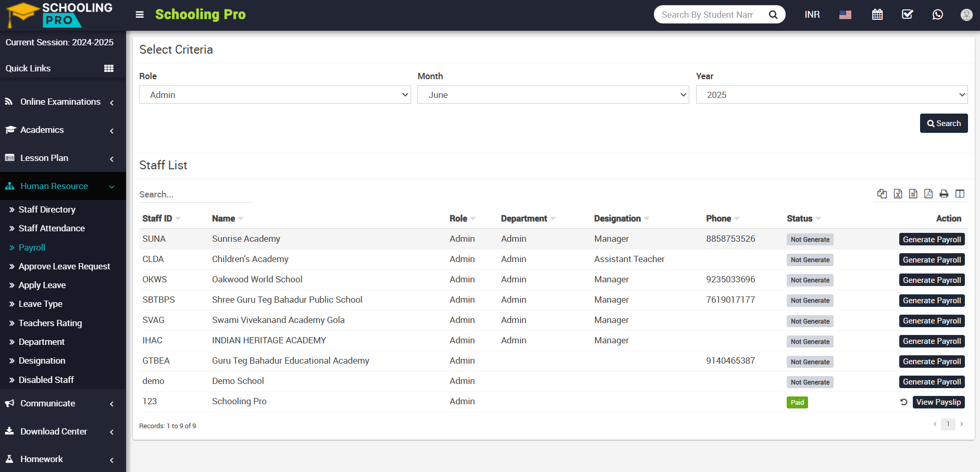The image size is (980, 472).
Task: Click the Search criteria button
Action: click(x=944, y=123)
